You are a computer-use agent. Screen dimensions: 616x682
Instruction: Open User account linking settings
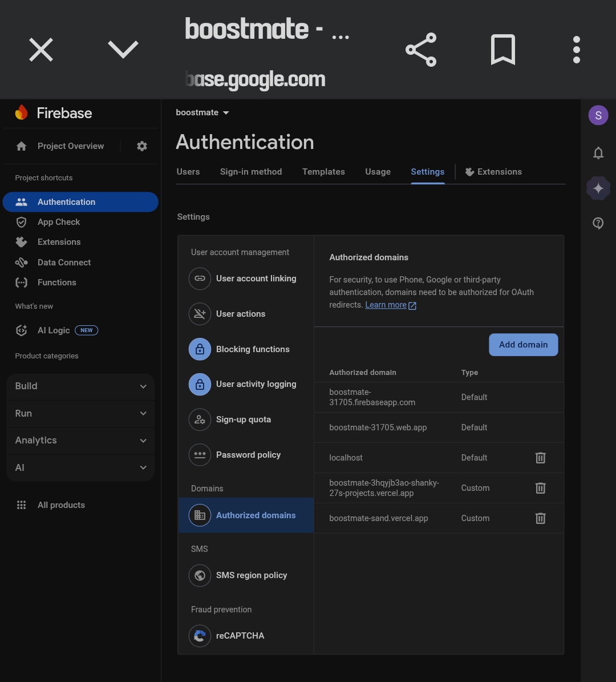point(246,279)
